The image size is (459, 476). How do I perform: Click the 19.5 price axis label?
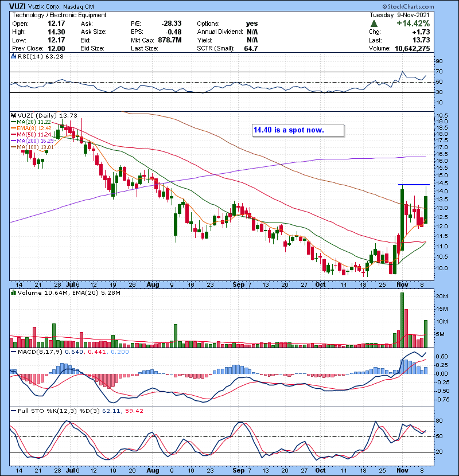tap(442, 116)
